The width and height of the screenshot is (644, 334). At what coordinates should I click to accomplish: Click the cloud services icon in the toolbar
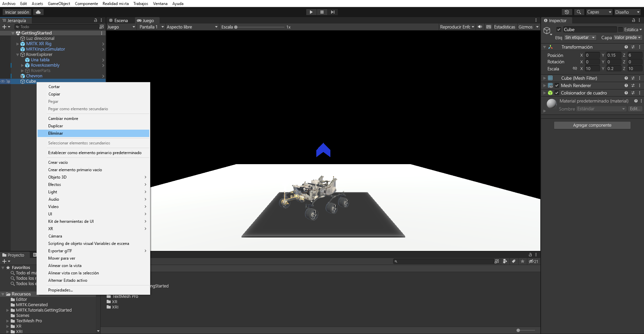pyautogui.click(x=38, y=12)
